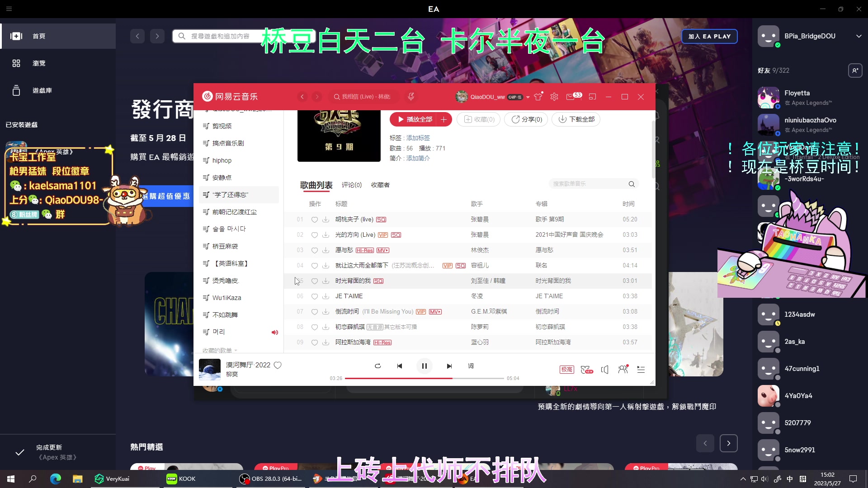Open the volume control icon
The width and height of the screenshot is (868, 488).
tap(605, 370)
